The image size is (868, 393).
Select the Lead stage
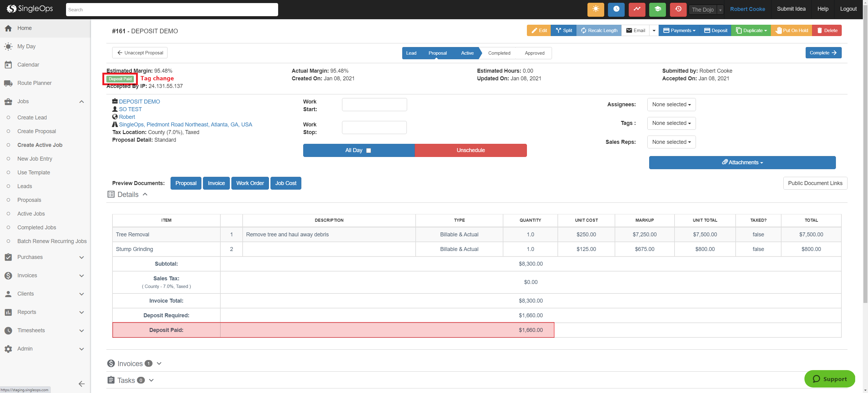tap(411, 53)
